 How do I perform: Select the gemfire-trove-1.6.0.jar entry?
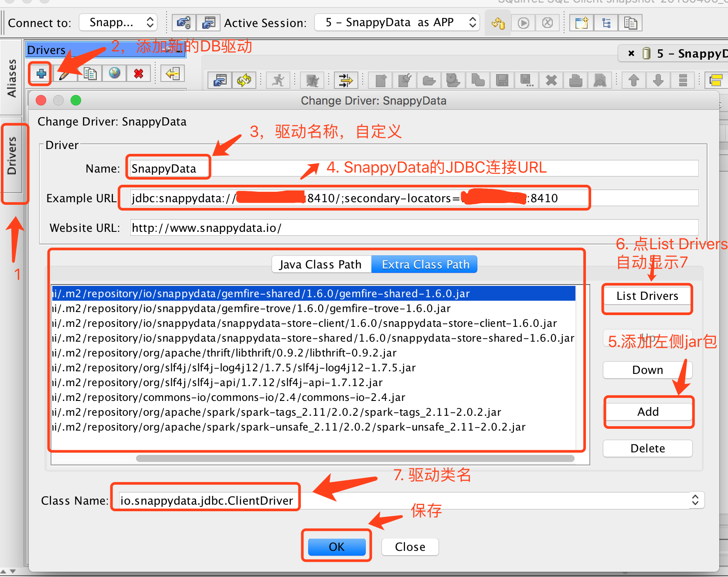pos(313,308)
